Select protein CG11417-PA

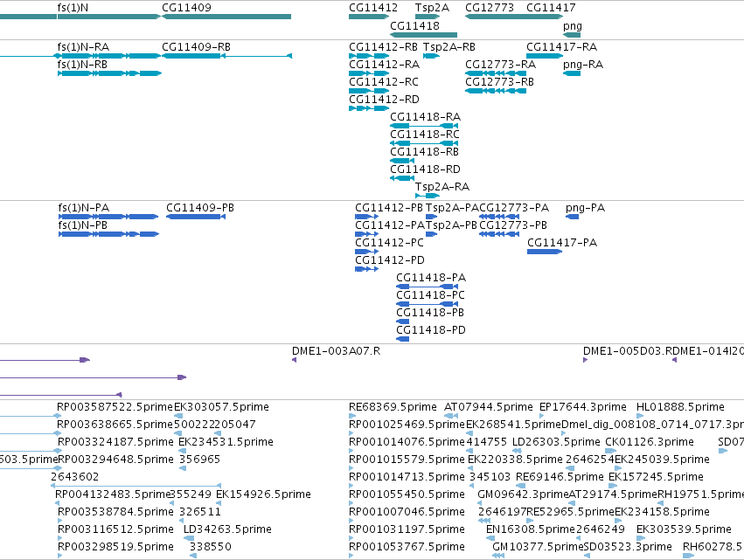pyautogui.click(x=545, y=252)
